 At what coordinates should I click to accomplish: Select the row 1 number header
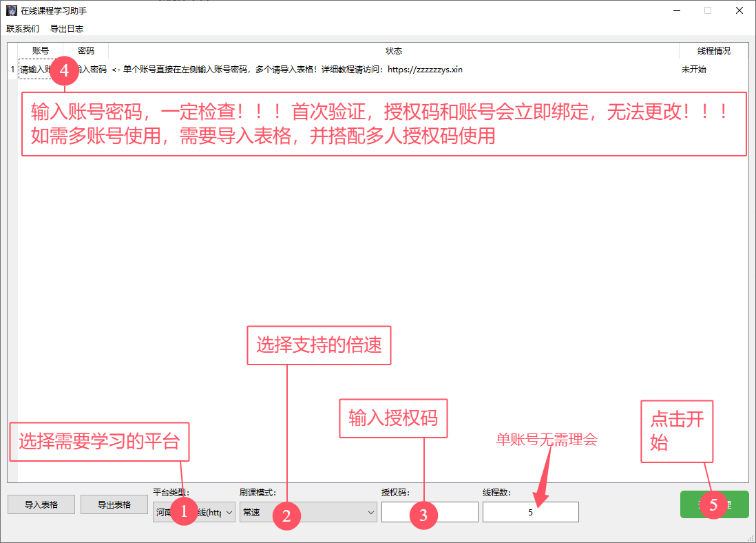pos(12,70)
